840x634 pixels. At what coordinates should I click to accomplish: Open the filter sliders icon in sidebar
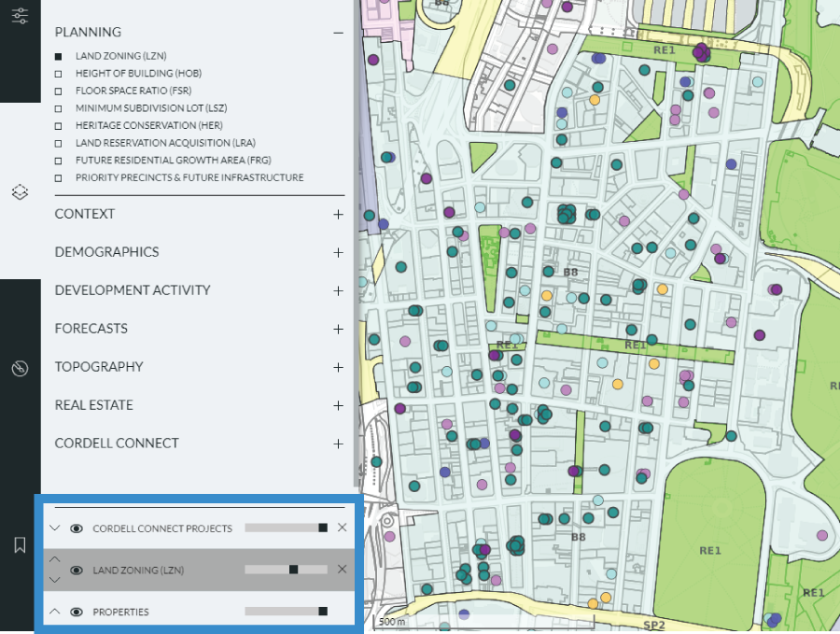coord(20,16)
